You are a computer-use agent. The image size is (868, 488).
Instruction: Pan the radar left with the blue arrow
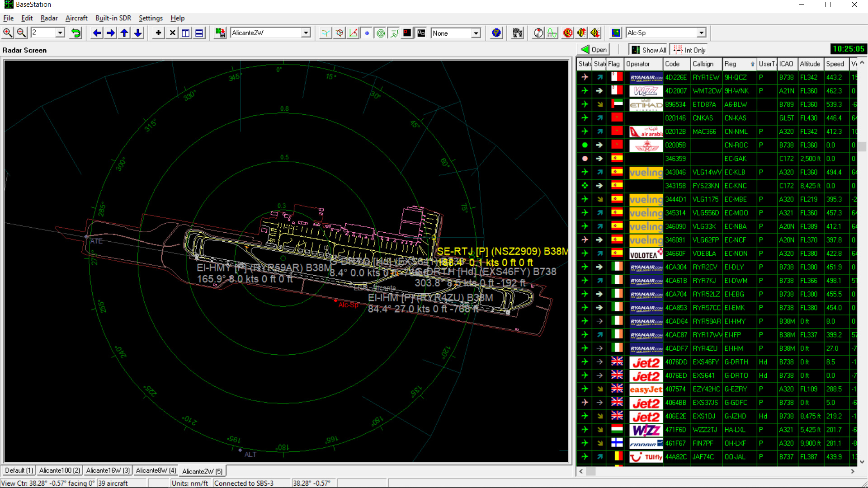point(97,33)
